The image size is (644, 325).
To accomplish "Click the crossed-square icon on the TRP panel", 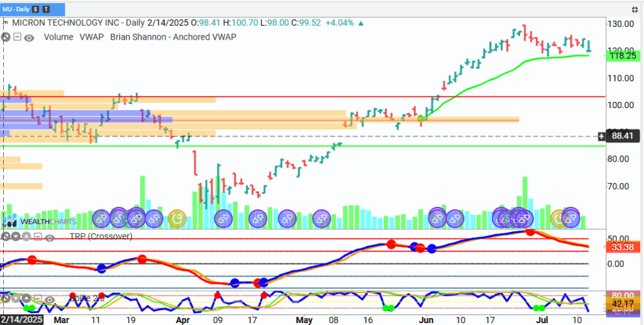I will (6, 236).
